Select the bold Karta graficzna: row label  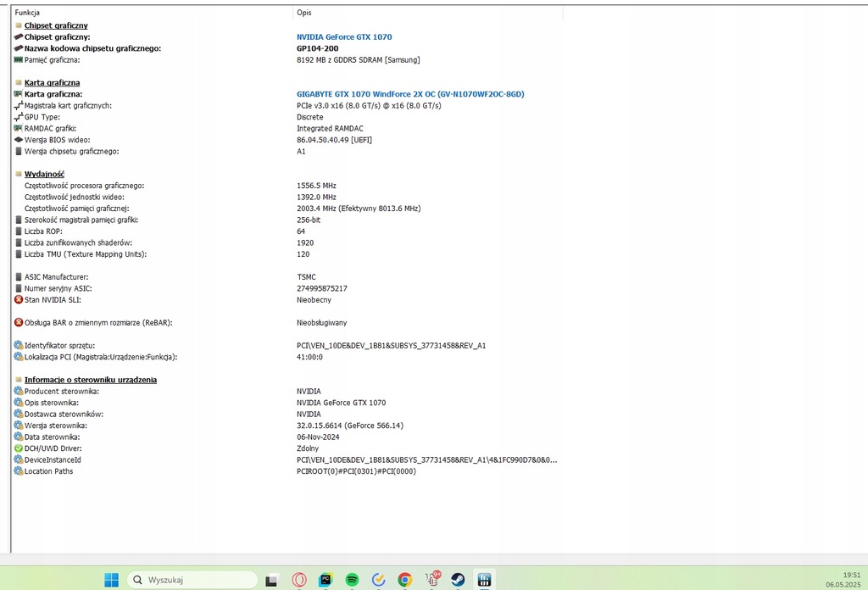pos(53,94)
